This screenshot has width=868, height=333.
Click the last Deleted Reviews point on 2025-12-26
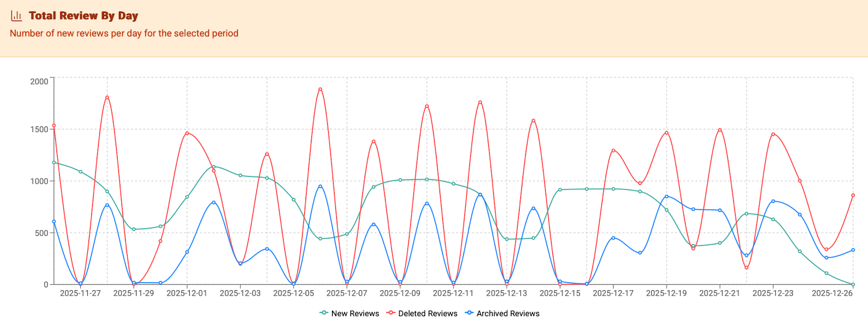tap(853, 195)
